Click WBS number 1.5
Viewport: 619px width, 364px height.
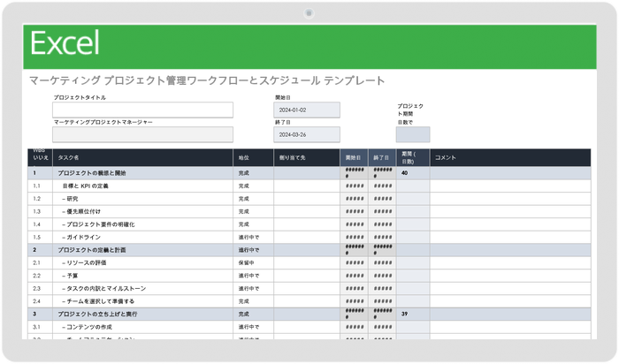tap(37, 237)
